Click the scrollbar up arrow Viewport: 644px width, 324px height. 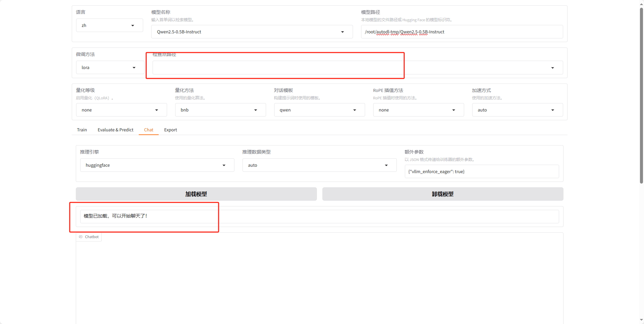click(x=641, y=4)
